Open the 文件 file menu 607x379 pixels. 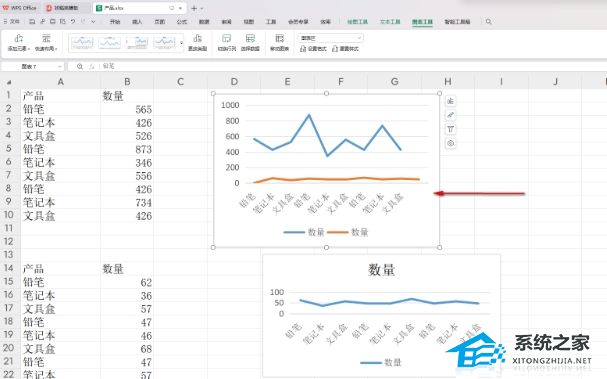click(12, 22)
